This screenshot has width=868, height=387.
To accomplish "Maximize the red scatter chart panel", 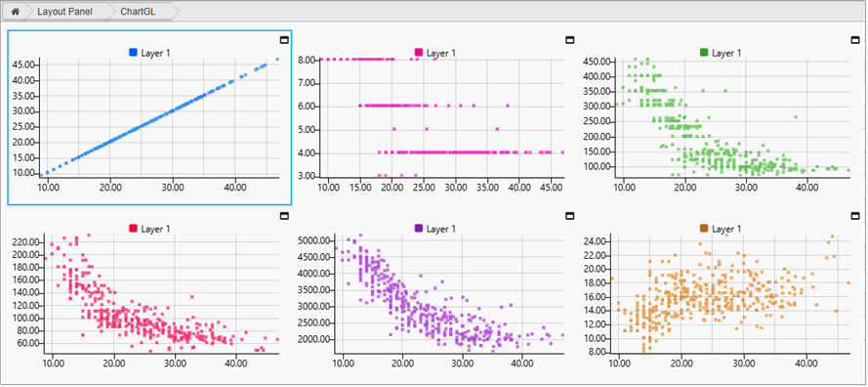I will click(x=284, y=215).
